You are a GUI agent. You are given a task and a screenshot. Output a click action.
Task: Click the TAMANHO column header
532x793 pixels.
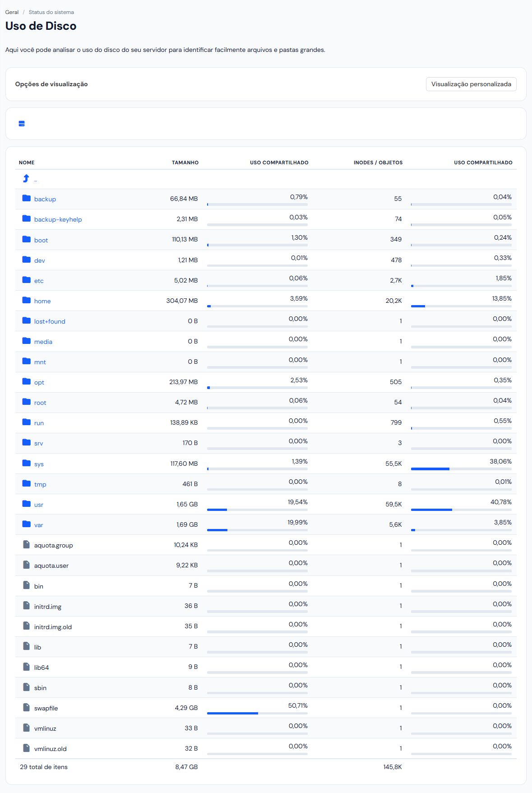tap(185, 162)
